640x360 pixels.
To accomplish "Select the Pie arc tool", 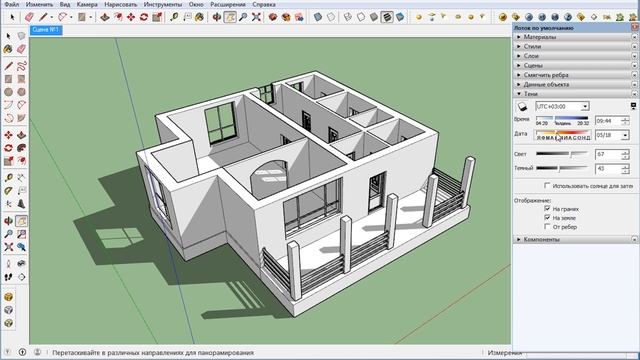I will (x=22, y=118).
